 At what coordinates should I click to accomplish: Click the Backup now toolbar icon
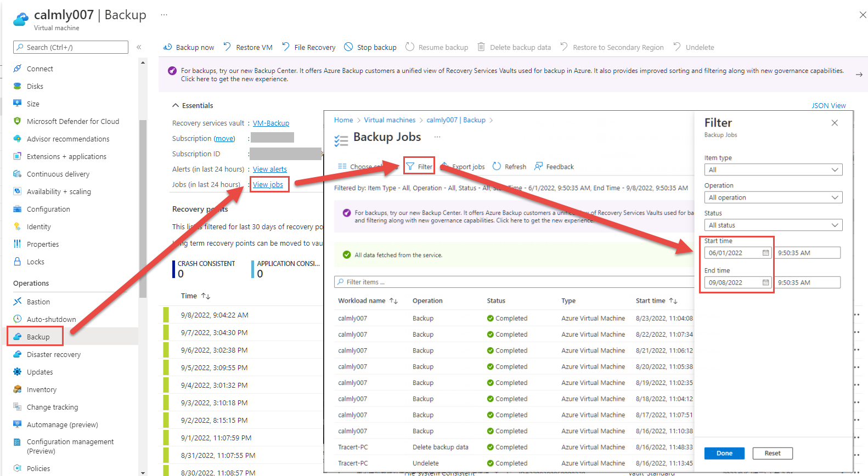tap(168, 47)
